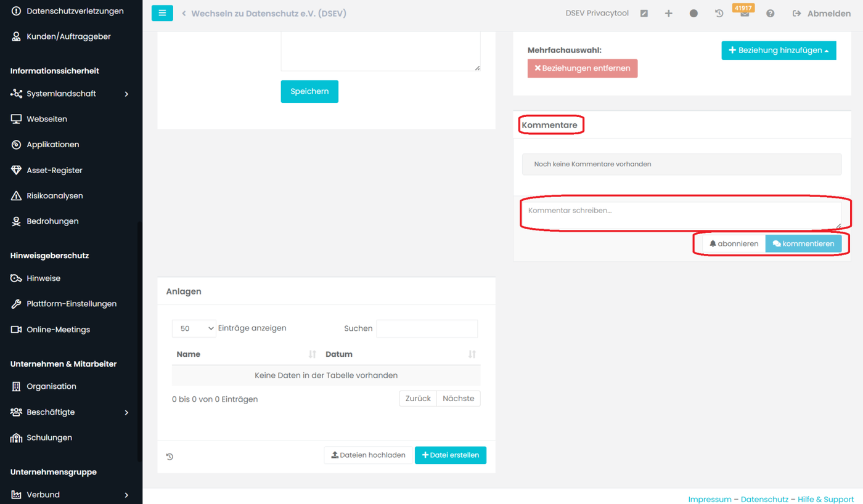
Task: Open the mail envelope with 41917 badge
Action: (x=745, y=14)
